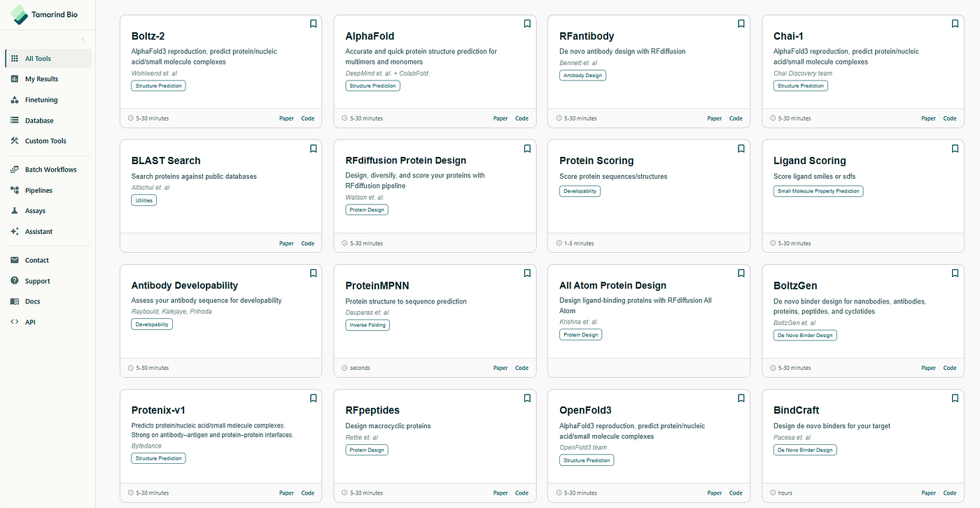Open the BindCraft Code link
The width and height of the screenshot is (980, 508).
pyautogui.click(x=950, y=493)
